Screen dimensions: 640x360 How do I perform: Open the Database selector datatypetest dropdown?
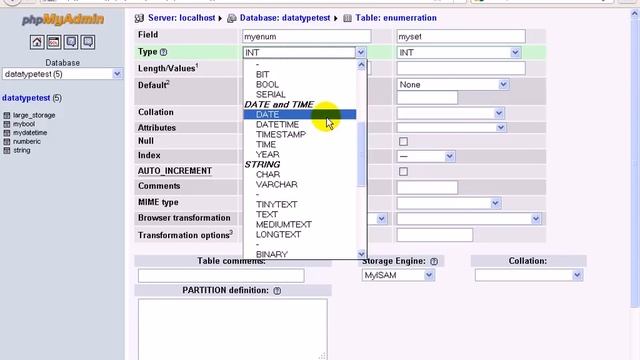(x=62, y=74)
